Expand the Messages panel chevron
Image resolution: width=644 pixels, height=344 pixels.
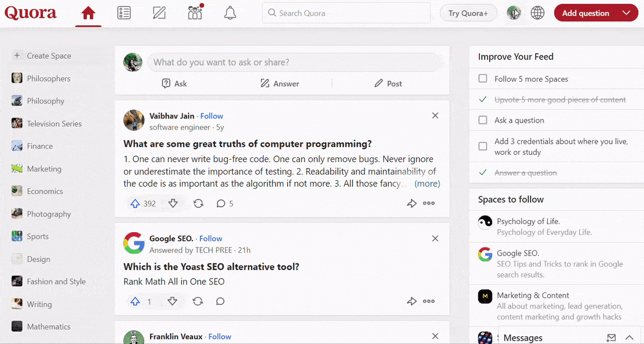click(x=629, y=338)
